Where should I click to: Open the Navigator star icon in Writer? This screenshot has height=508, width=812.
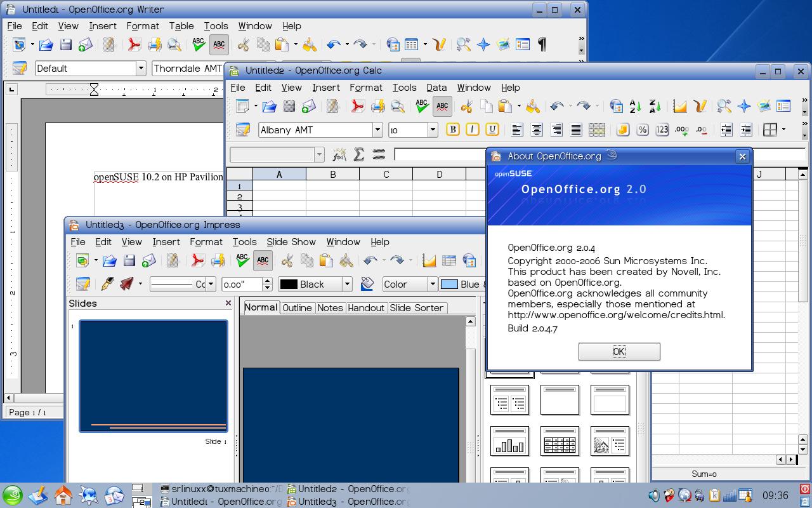tap(483, 44)
